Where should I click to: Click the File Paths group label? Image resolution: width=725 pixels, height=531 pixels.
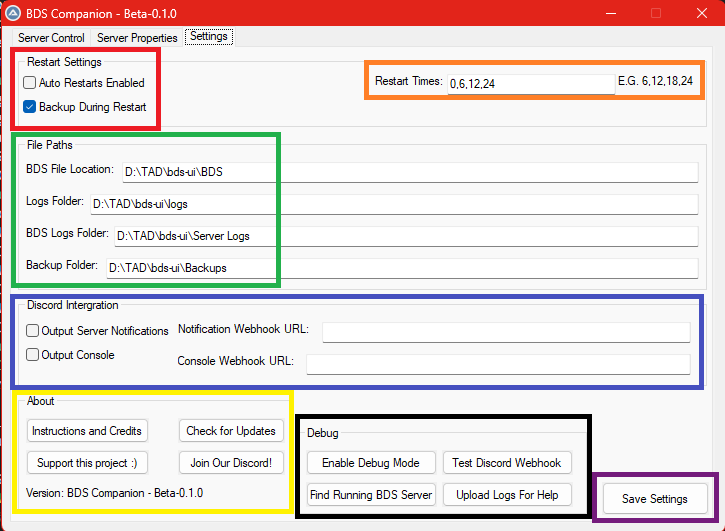[x=49, y=145]
